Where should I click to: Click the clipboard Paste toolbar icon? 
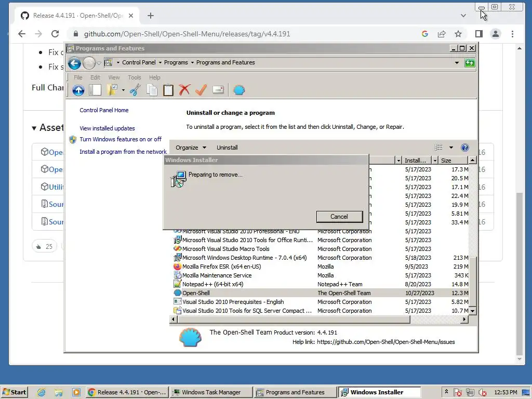click(168, 90)
